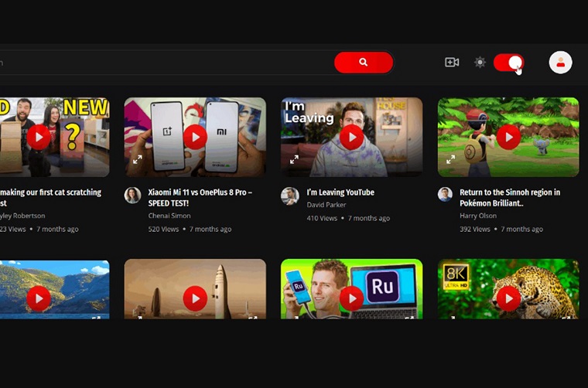Click '7 months ago' under Chenai Simon

(210, 230)
